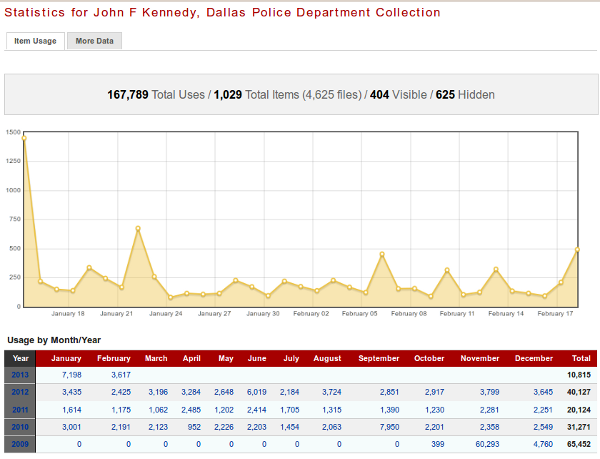Screen dimensions: 600x459
Task: Click the February 06 peak data point
Action: pyautogui.click(x=382, y=254)
